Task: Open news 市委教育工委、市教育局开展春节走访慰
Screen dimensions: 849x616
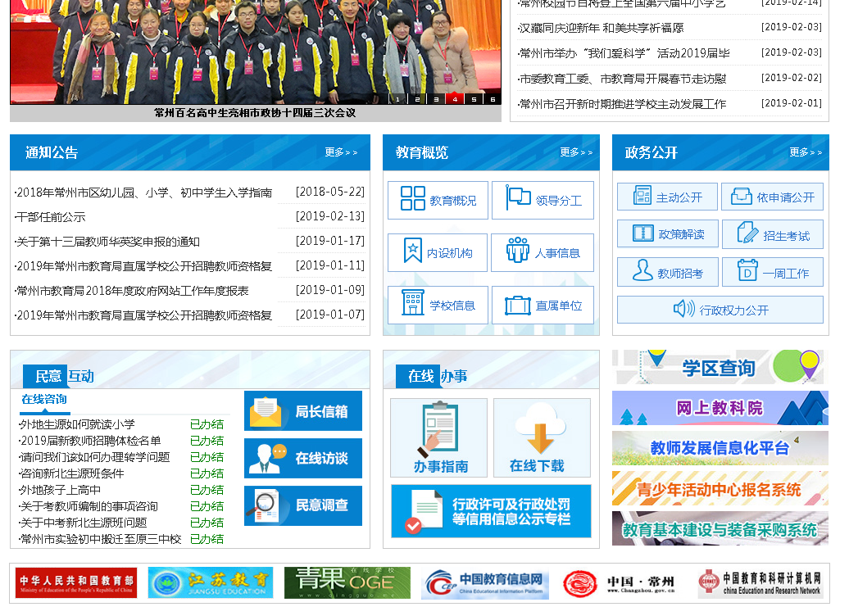Action: pos(621,79)
